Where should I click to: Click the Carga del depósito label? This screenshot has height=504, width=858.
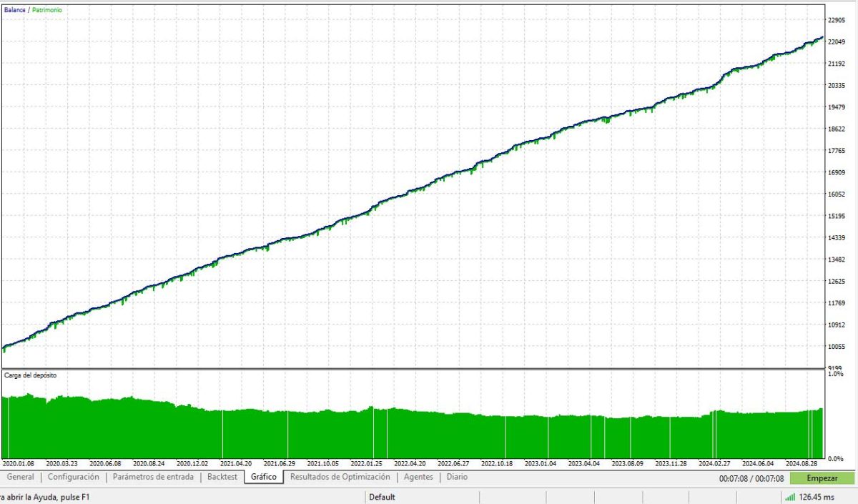coord(31,375)
